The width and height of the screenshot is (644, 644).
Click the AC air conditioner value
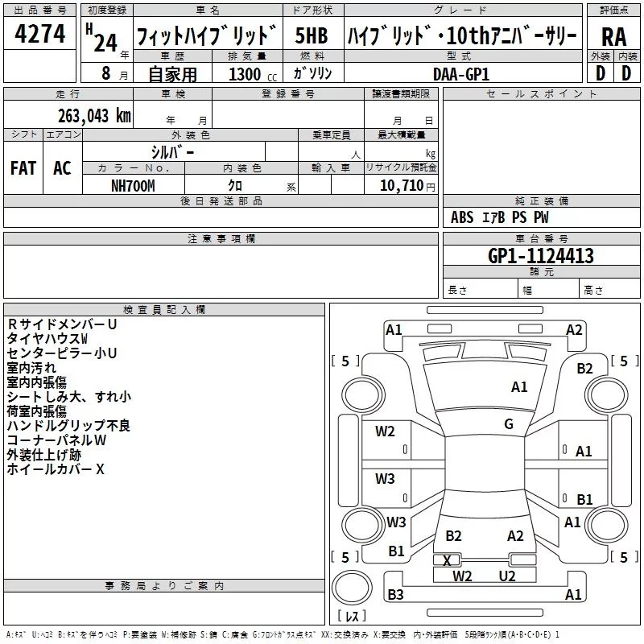62,168
